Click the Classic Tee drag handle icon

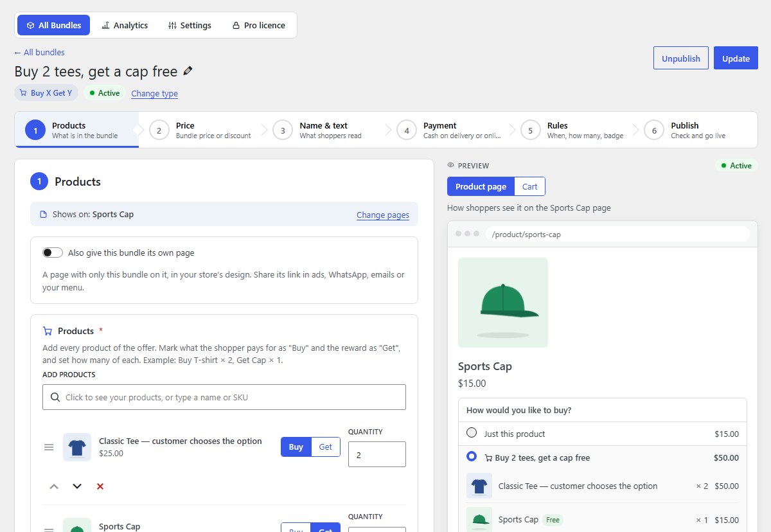(49, 447)
